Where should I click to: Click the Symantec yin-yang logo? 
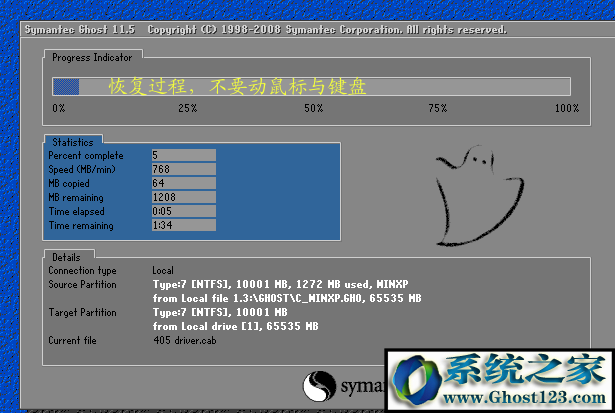tap(319, 386)
